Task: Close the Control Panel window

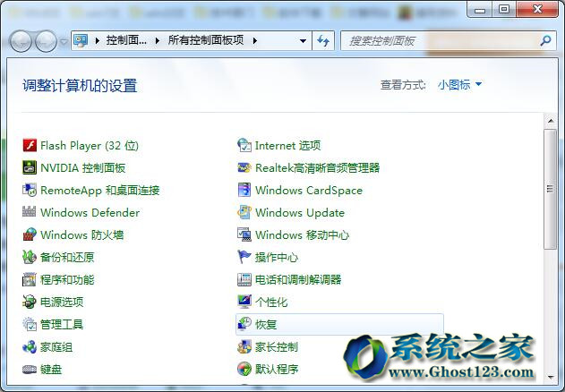Action: (x=537, y=9)
